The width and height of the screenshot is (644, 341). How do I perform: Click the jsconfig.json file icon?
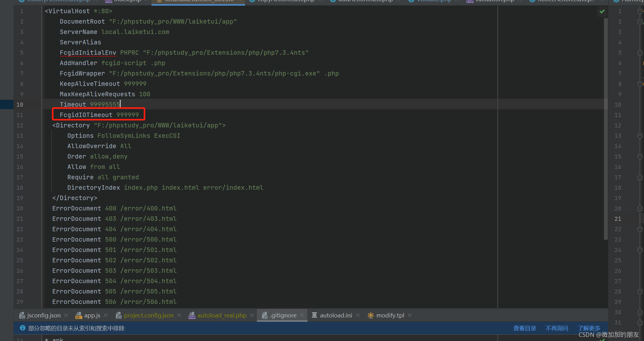point(22,315)
